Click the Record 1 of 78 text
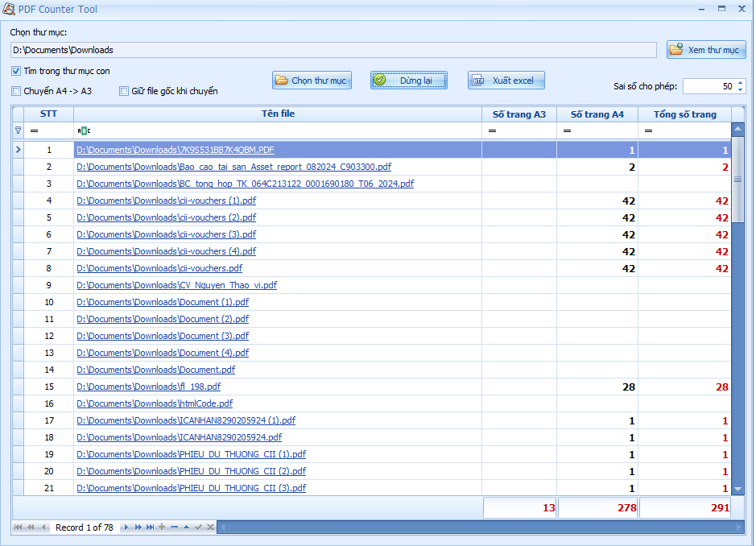756x546 pixels. [x=85, y=527]
